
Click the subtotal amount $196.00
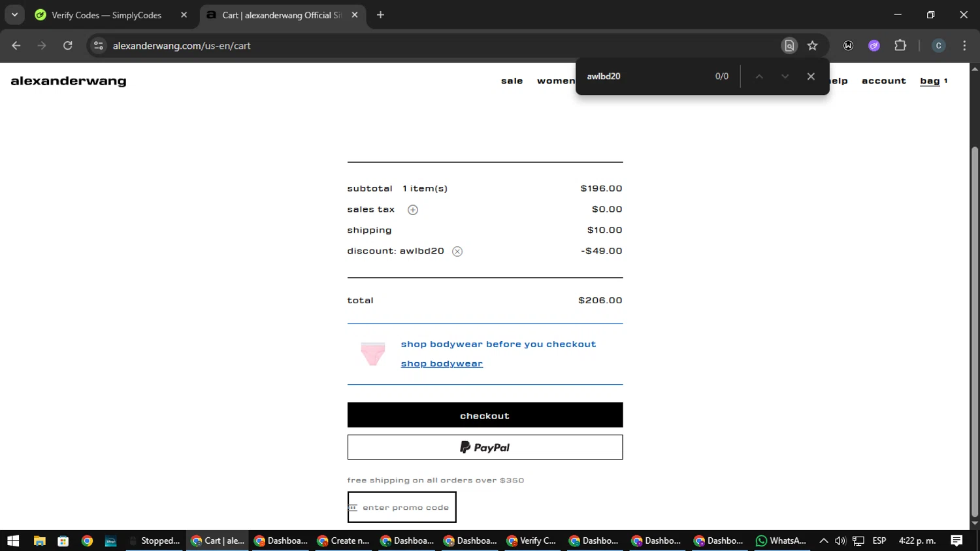point(601,189)
